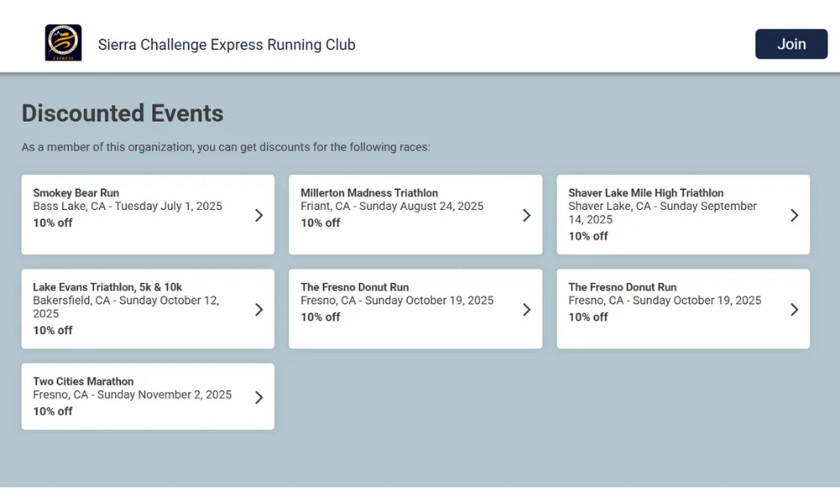The image size is (840, 504).
Task: Expand Millerton Madness Triathlon chevron arrow
Action: coord(527,215)
